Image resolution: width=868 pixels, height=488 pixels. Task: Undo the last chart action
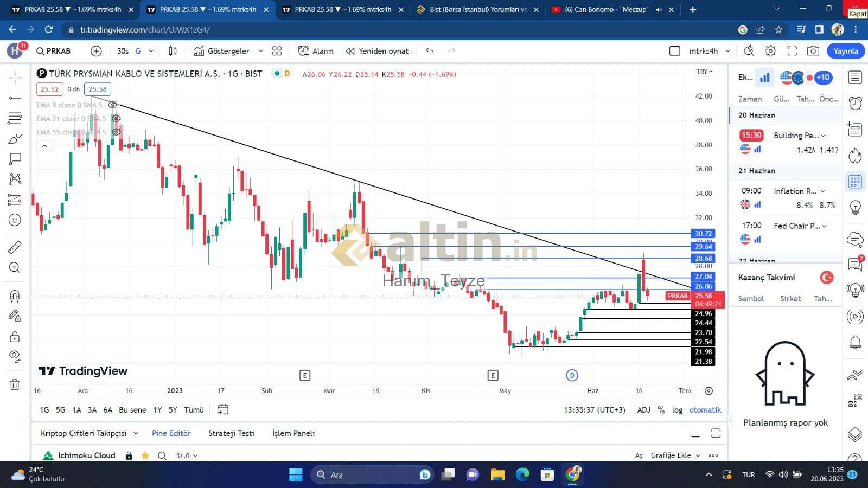(430, 51)
